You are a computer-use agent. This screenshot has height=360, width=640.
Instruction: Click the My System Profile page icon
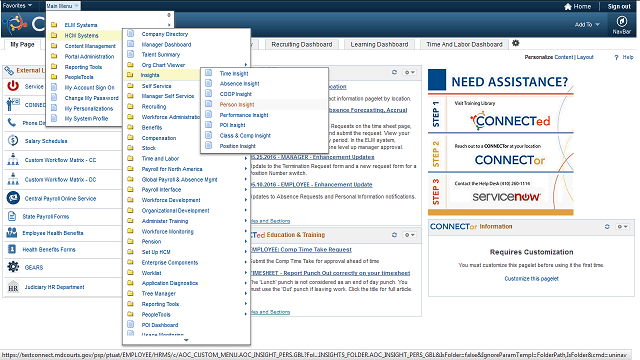pos(54,118)
